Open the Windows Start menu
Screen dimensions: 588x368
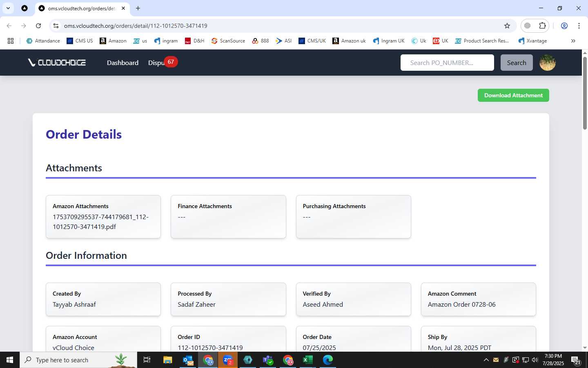point(10,360)
